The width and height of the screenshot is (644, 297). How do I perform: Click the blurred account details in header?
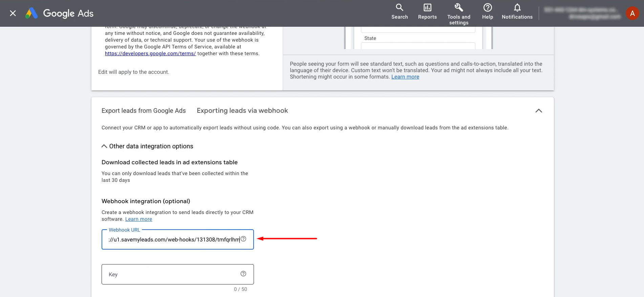click(x=582, y=14)
